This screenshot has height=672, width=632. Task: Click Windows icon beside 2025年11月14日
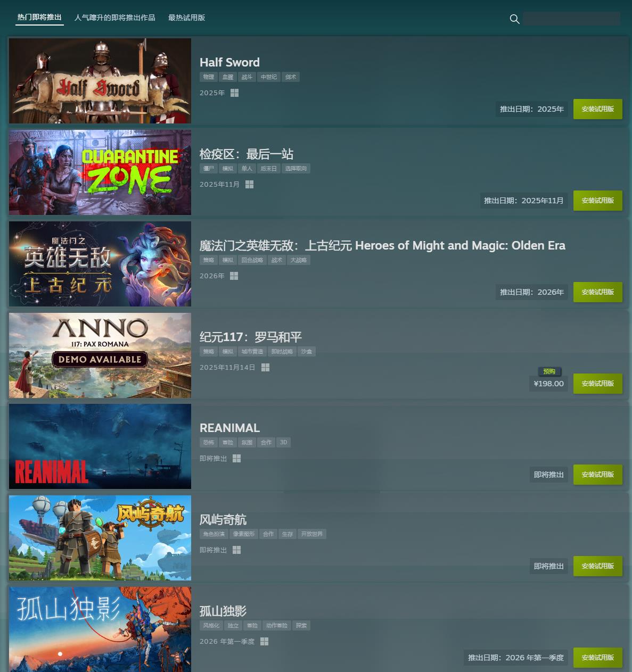tap(265, 368)
